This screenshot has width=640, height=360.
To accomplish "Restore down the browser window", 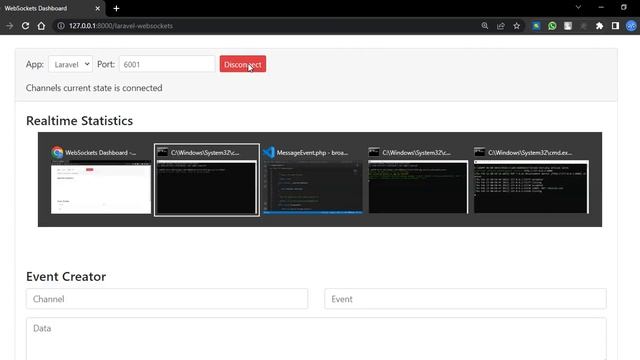I will [x=624, y=7].
